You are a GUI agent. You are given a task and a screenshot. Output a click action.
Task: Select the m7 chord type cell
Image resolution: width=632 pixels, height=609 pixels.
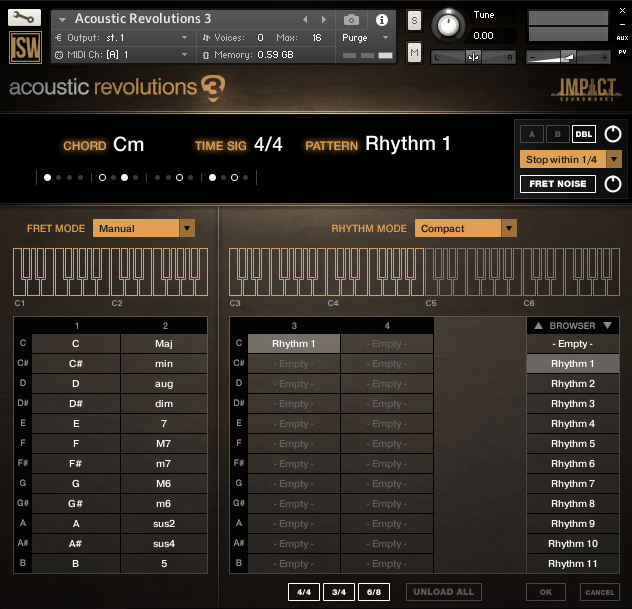[163, 464]
